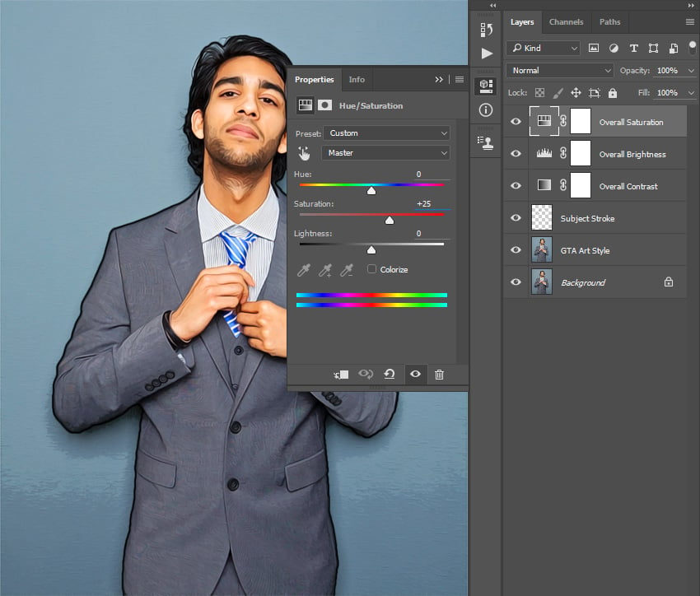The height and width of the screenshot is (596, 700).
Task: Filter layers by type layers icon
Action: coord(633,49)
